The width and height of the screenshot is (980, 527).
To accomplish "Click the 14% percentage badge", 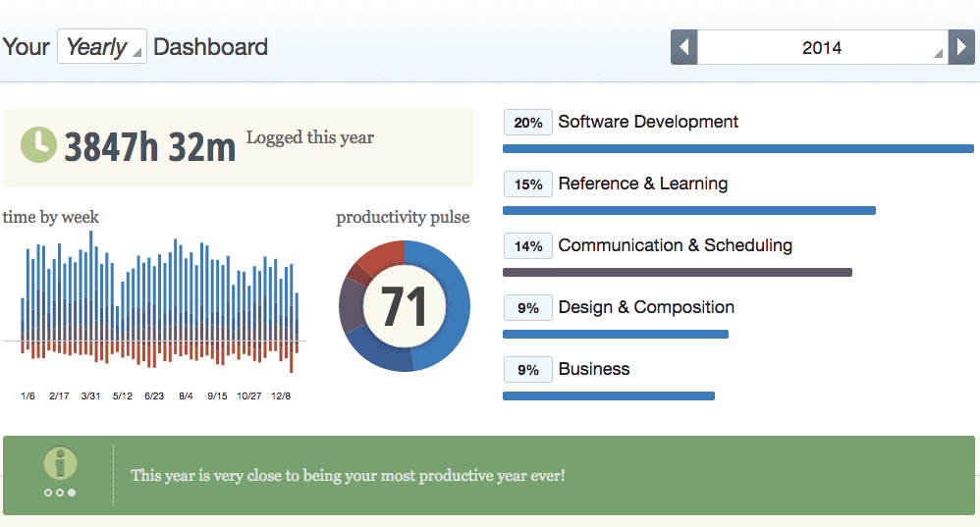I will (528, 246).
